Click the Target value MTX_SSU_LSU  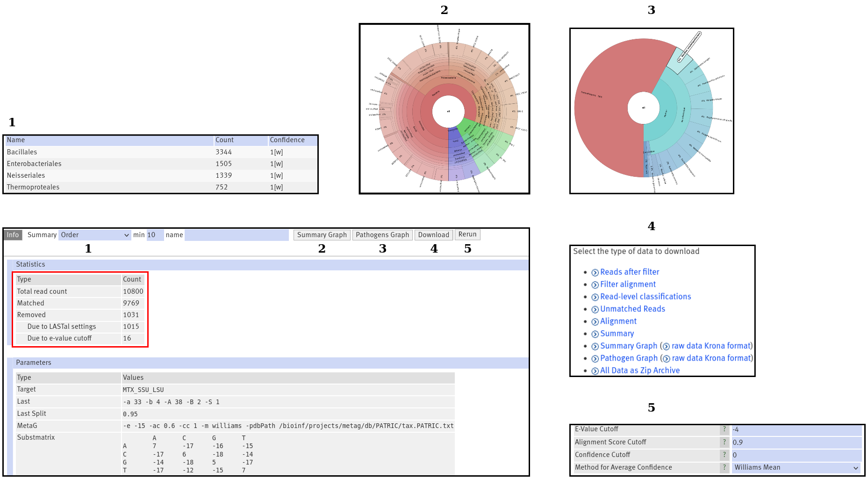(143, 390)
